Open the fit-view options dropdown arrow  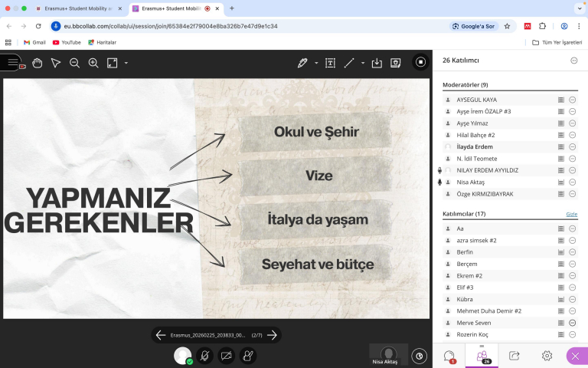pyautogui.click(x=126, y=63)
